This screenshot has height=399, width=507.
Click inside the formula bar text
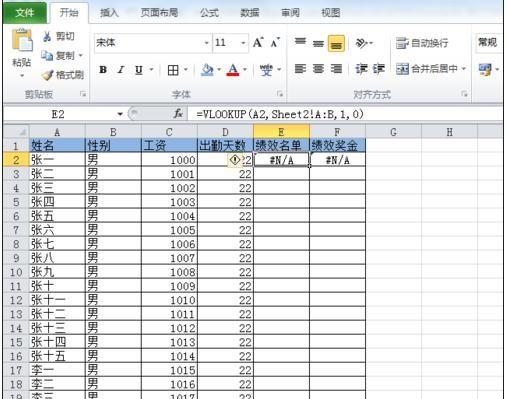tap(280, 114)
